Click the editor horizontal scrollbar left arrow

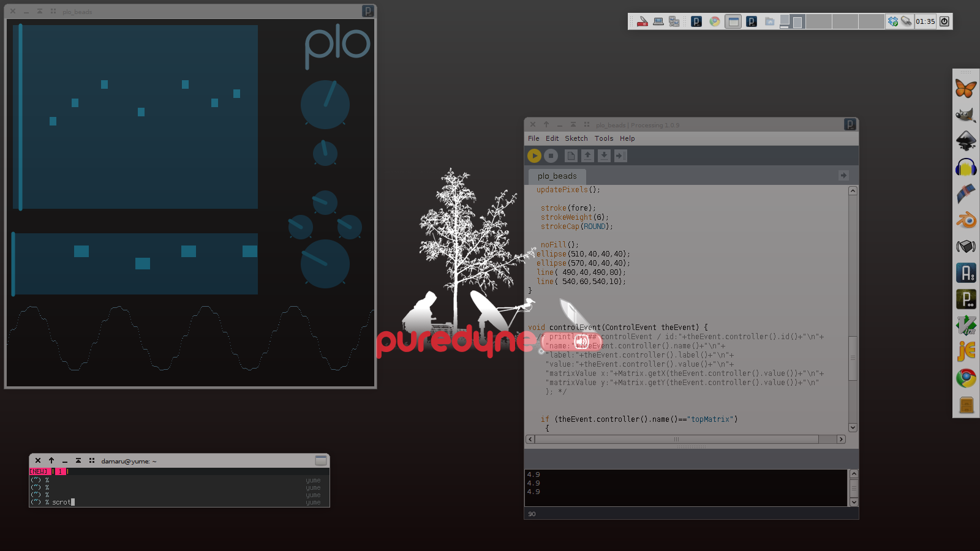click(x=530, y=439)
